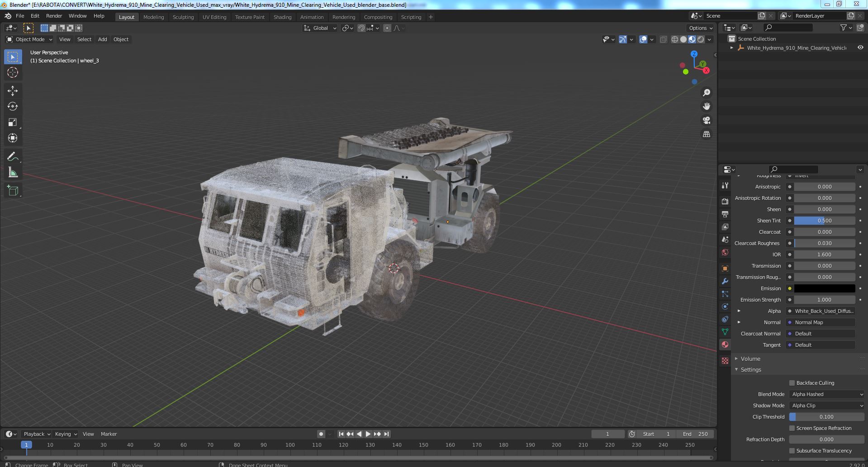The width and height of the screenshot is (868, 467).
Task: Select the Add Cube tool
Action: [x=13, y=191]
